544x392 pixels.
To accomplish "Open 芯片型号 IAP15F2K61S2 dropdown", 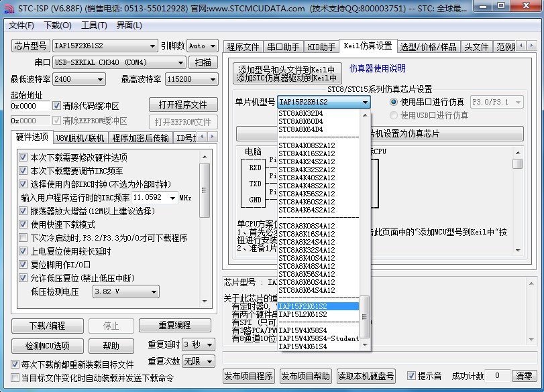I will (105, 46).
